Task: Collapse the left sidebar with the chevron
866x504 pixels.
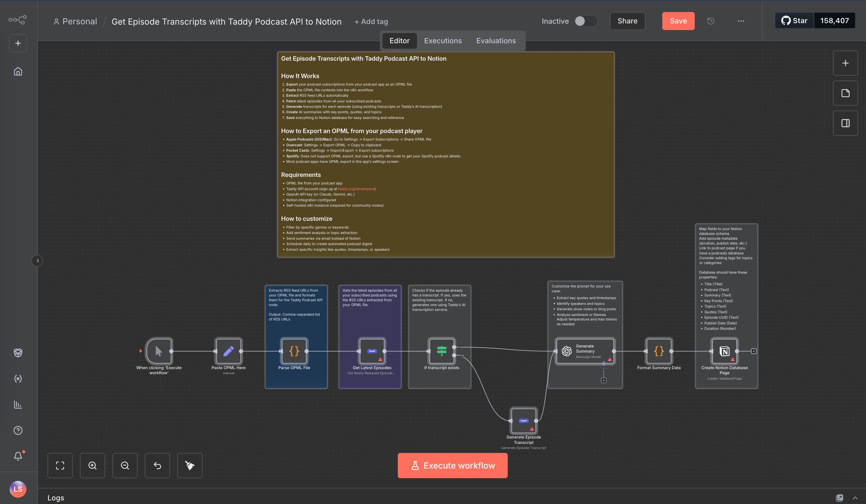Action: (38, 260)
